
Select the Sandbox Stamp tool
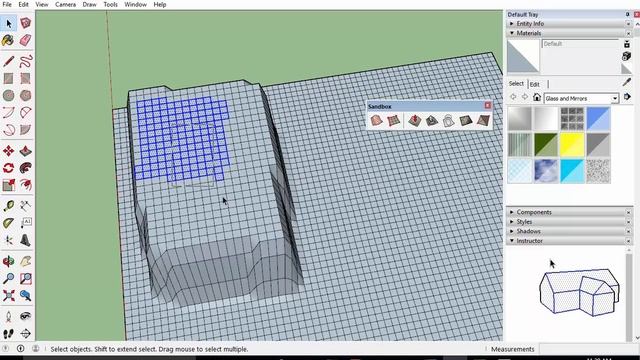(x=432, y=120)
